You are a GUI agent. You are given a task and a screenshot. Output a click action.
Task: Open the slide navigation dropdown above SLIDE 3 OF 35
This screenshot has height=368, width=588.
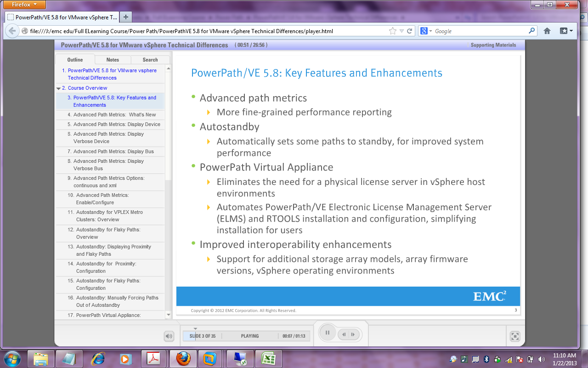[x=195, y=328]
